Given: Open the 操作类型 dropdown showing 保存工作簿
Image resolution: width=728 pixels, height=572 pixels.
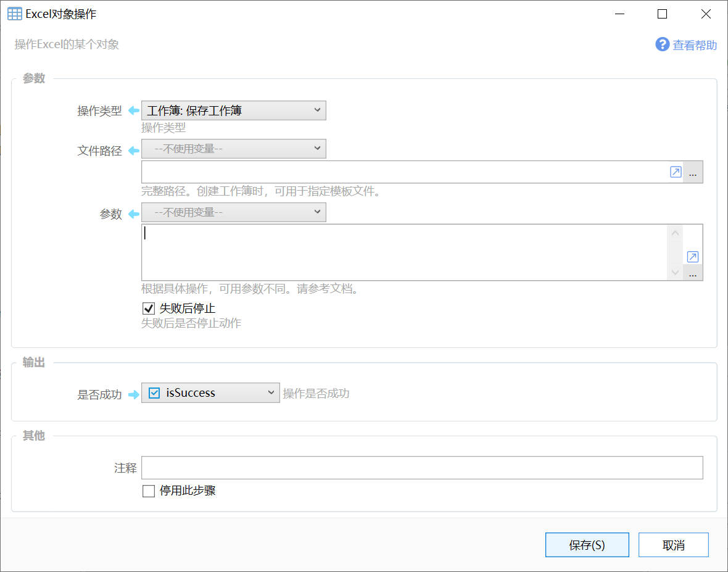Looking at the screenshot, I should tap(234, 110).
